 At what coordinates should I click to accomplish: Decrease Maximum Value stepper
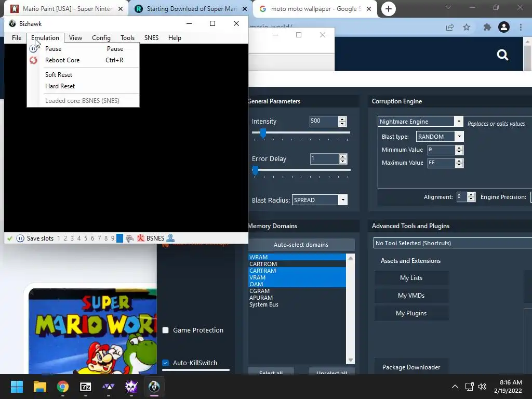[x=459, y=165]
